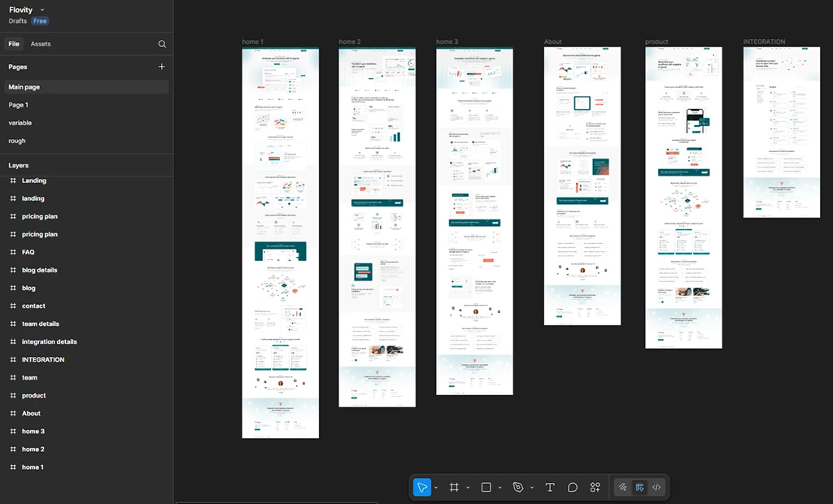Open Shape tool options dropdown arrow
Image resolution: width=833 pixels, height=504 pixels.
500,488
